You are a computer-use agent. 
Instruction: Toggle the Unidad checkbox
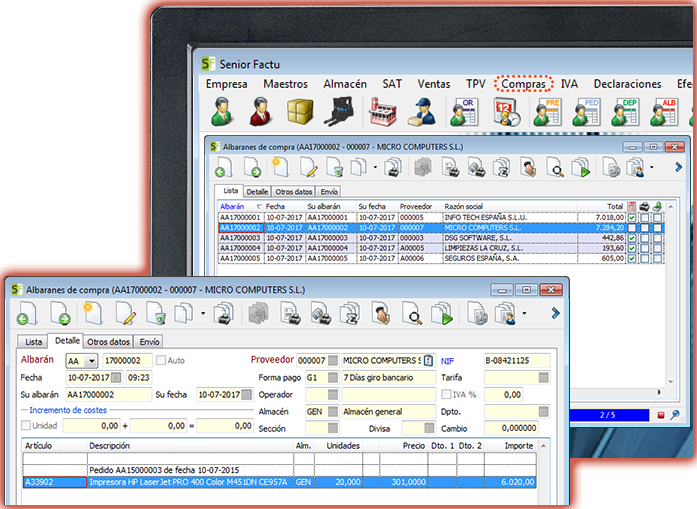(26, 425)
